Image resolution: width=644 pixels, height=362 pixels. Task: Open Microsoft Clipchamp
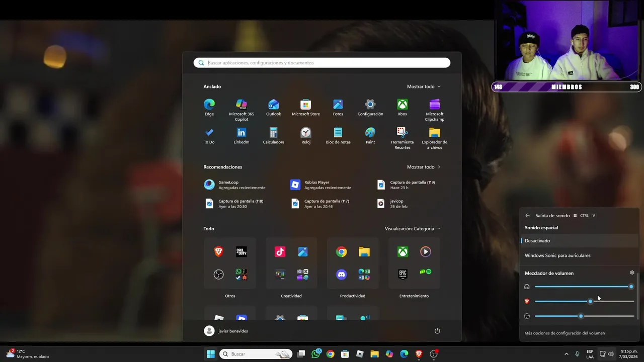(435, 110)
